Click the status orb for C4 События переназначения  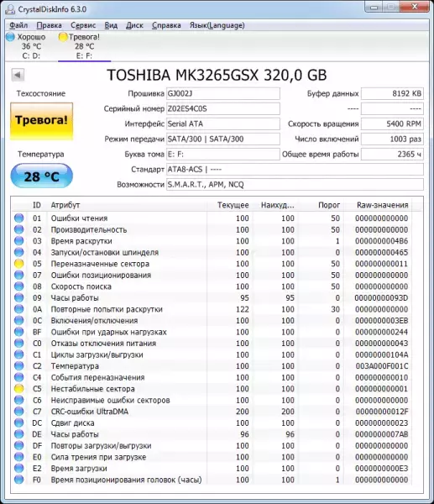point(19,377)
